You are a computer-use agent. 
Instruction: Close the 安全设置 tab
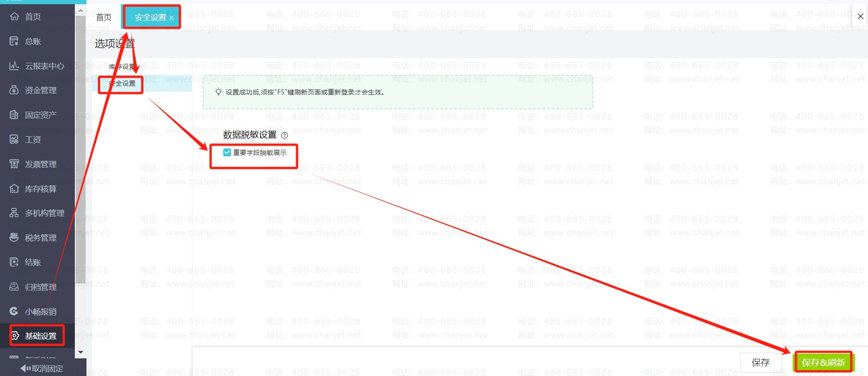click(x=172, y=18)
